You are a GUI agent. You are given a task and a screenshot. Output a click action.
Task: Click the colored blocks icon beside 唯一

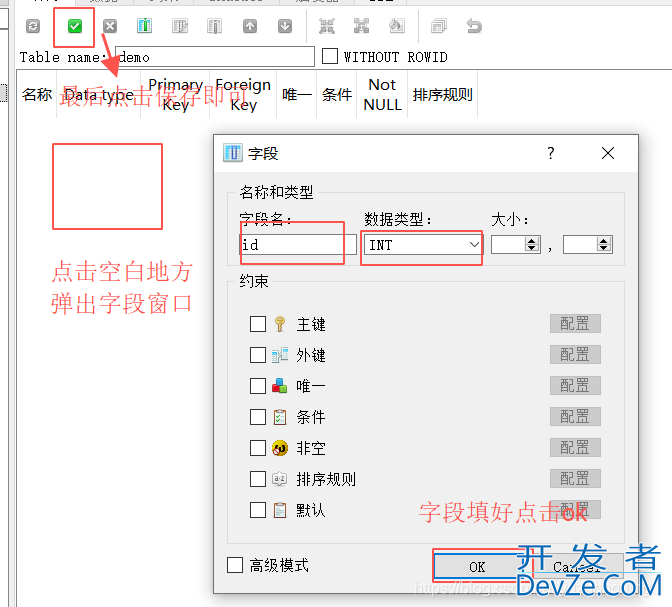[280, 386]
